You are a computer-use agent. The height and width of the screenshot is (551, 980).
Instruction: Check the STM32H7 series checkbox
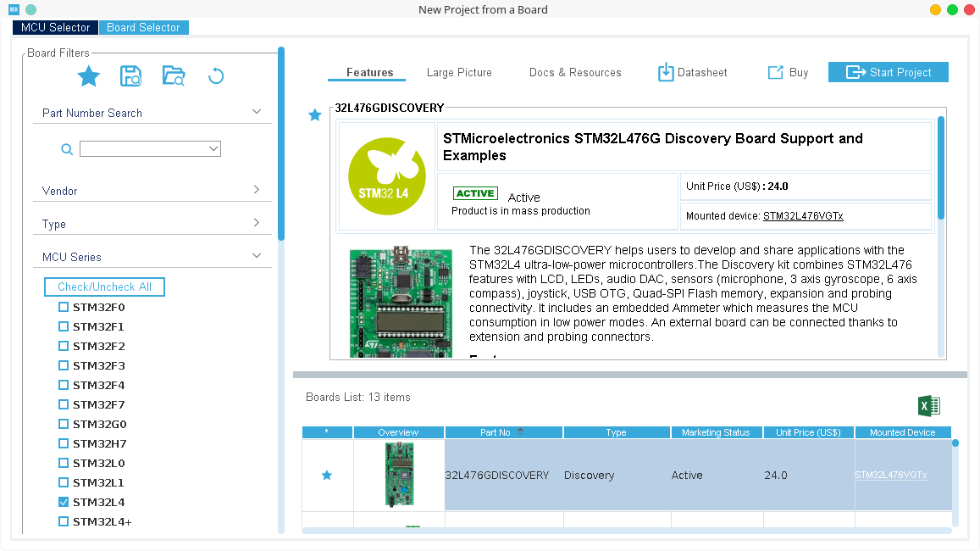pos(64,443)
